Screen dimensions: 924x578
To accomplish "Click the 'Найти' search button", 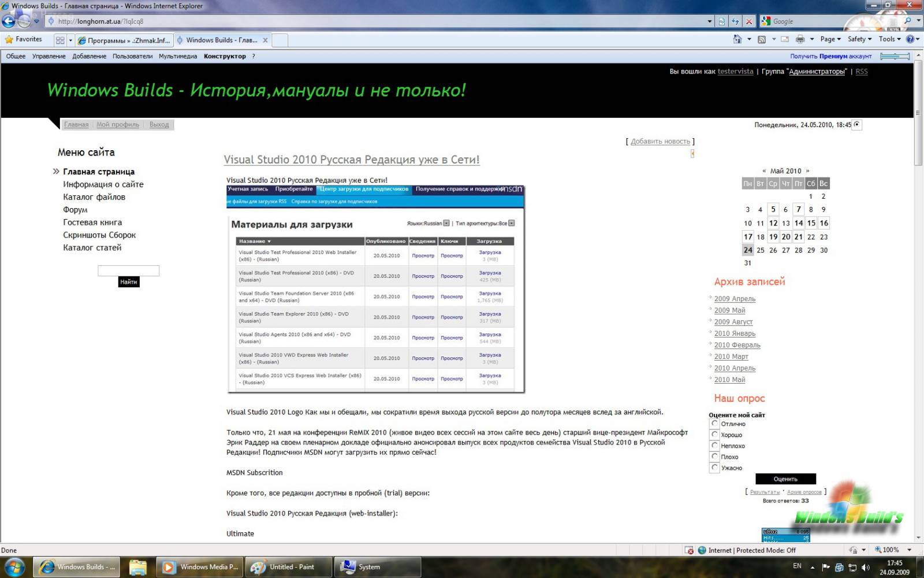I will [129, 282].
